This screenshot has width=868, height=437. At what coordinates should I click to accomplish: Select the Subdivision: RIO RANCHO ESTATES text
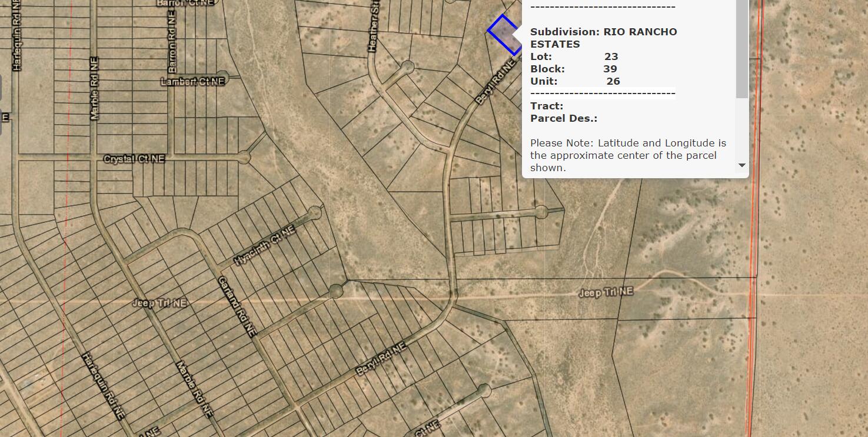(x=603, y=38)
